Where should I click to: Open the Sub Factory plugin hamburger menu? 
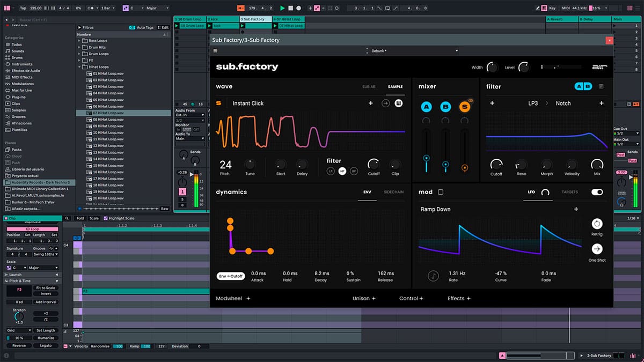pyautogui.click(x=215, y=51)
